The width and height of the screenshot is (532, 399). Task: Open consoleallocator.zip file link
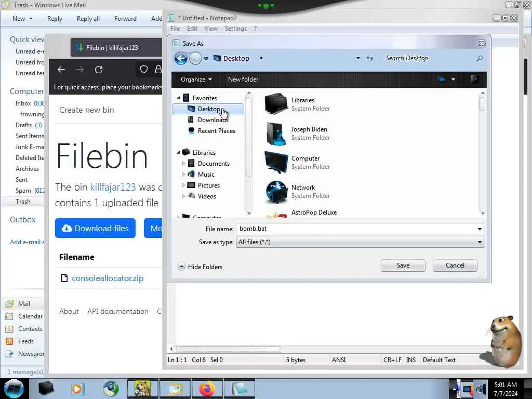[x=108, y=278]
